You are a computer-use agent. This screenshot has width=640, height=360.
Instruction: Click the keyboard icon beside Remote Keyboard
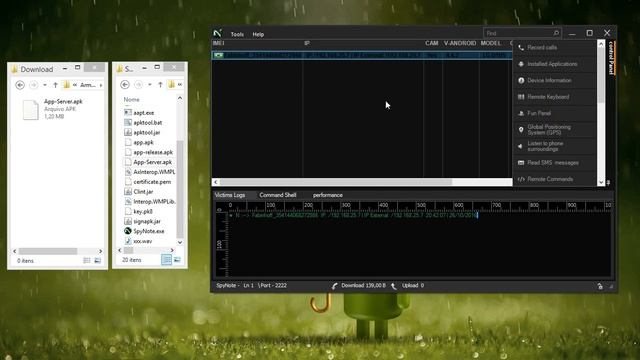521,97
